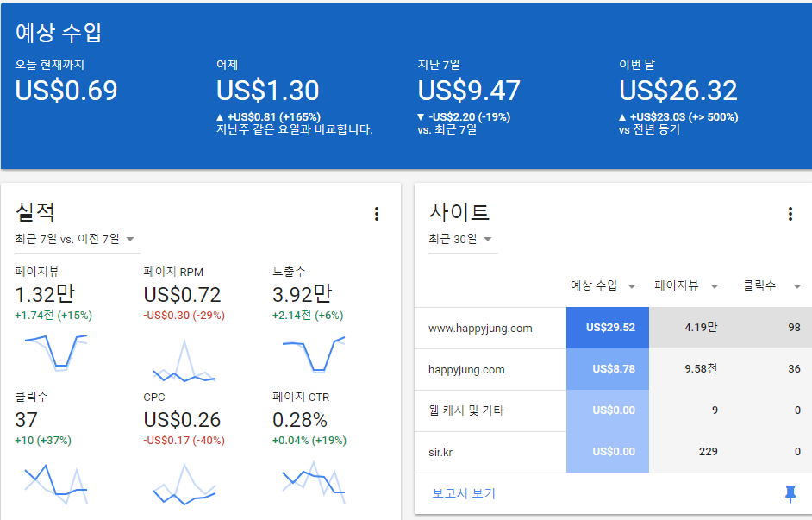The width and height of the screenshot is (812, 520).
Task: Open the 페이지뷰 column header dropdown
Action: pyautogui.click(x=715, y=286)
